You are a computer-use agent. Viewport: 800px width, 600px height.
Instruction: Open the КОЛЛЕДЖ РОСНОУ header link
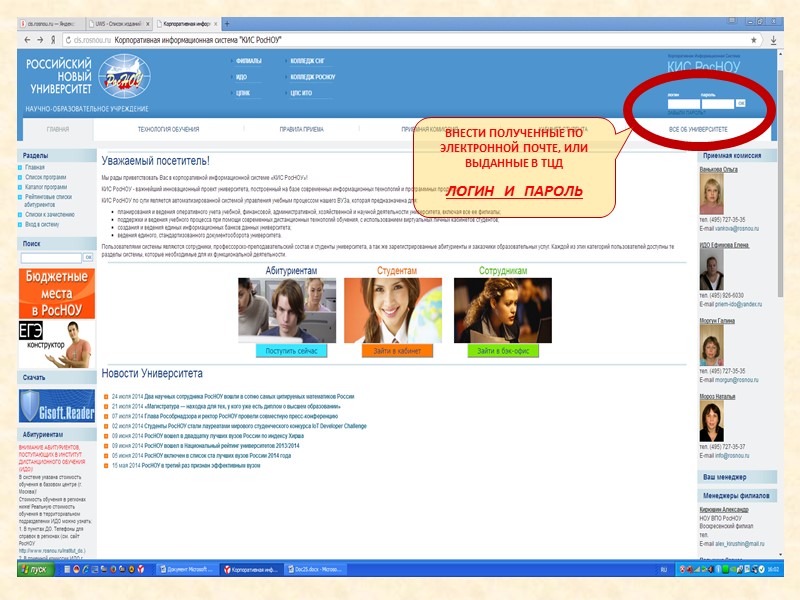(313, 77)
